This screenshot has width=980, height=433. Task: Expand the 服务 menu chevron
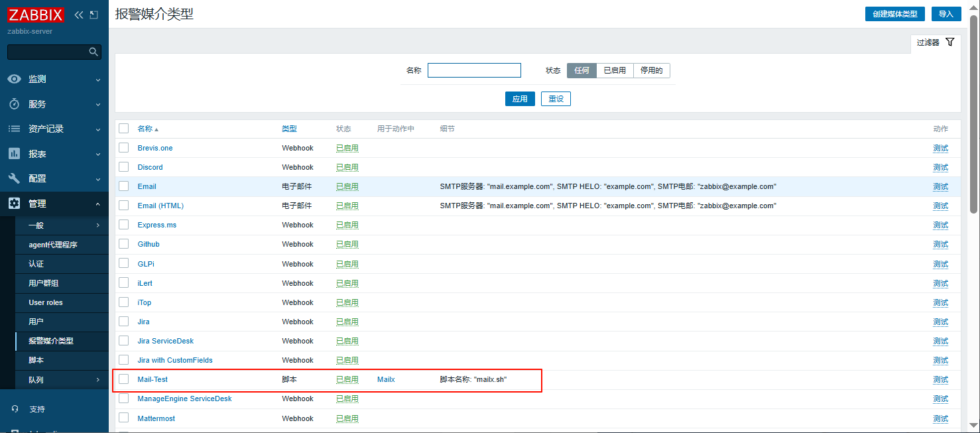point(98,105)
